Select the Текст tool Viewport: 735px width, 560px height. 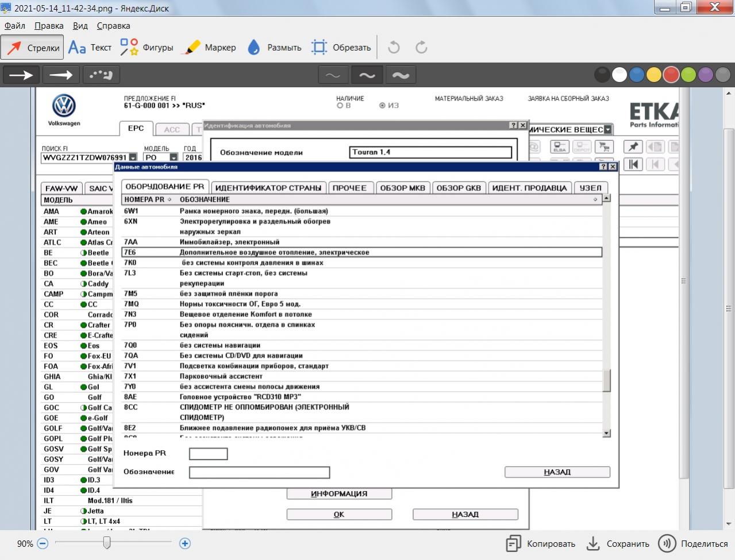[x=90, y=48]
